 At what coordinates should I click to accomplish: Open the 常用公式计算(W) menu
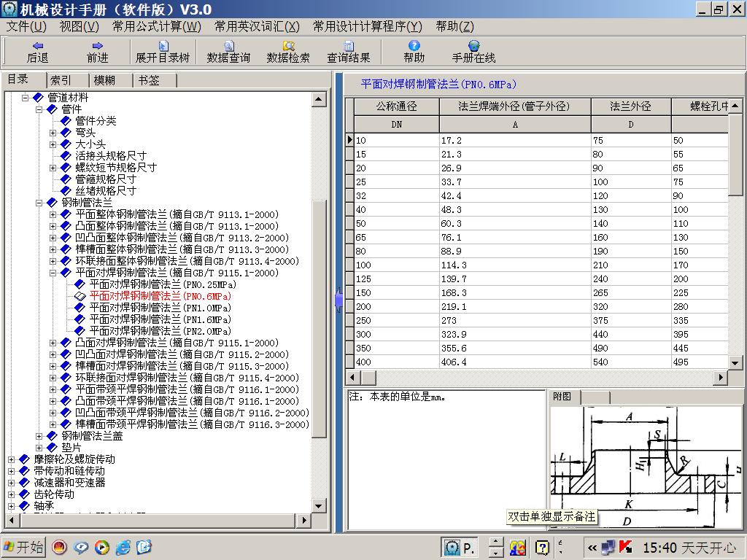(157, 26)
